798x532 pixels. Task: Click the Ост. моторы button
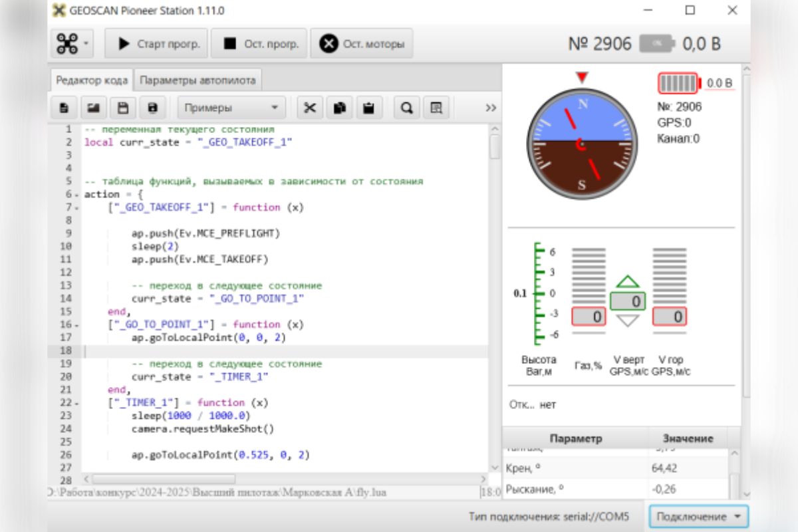coord(362,45)
